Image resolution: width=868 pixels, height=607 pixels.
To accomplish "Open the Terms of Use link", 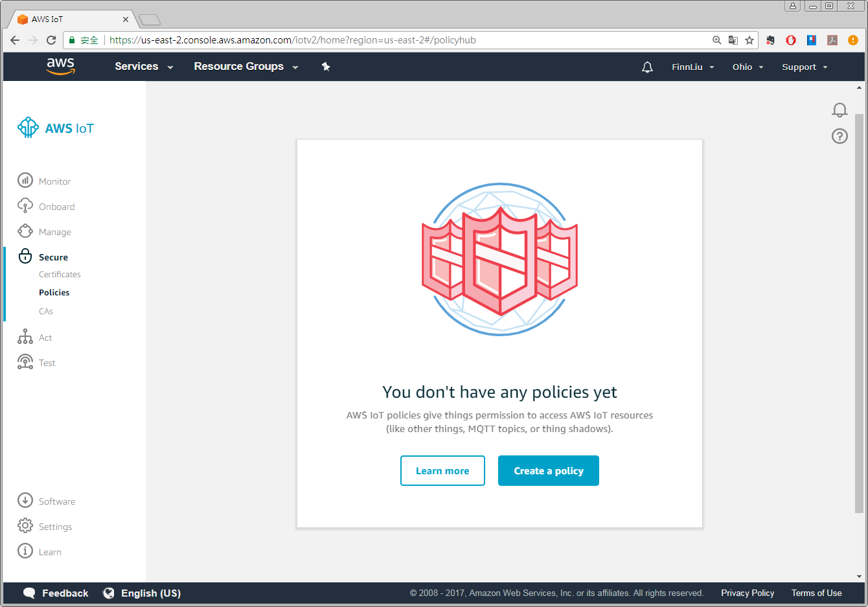I will click(x=816, y=593).
